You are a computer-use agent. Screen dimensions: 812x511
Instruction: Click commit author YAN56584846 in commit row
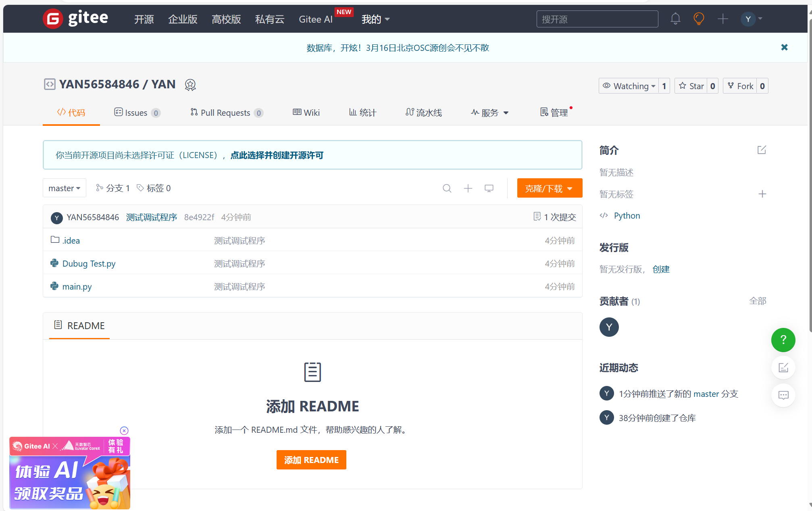click(93, 217)
